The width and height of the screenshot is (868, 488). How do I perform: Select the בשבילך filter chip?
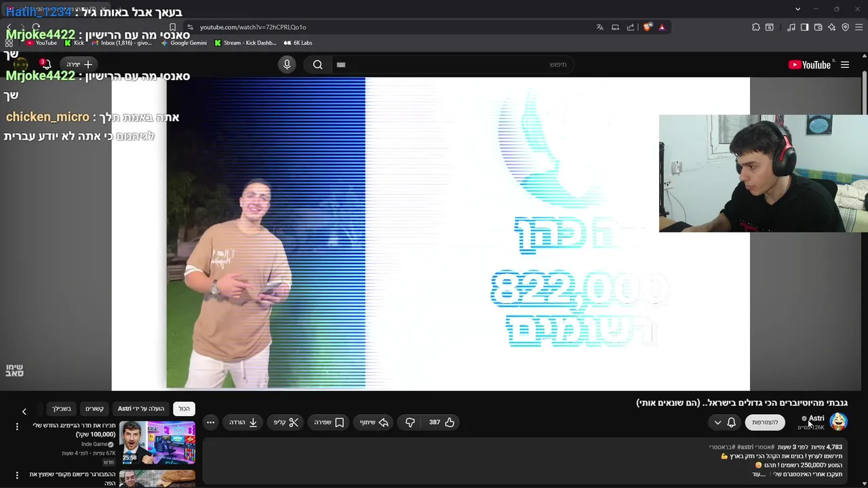pos(62,409)
